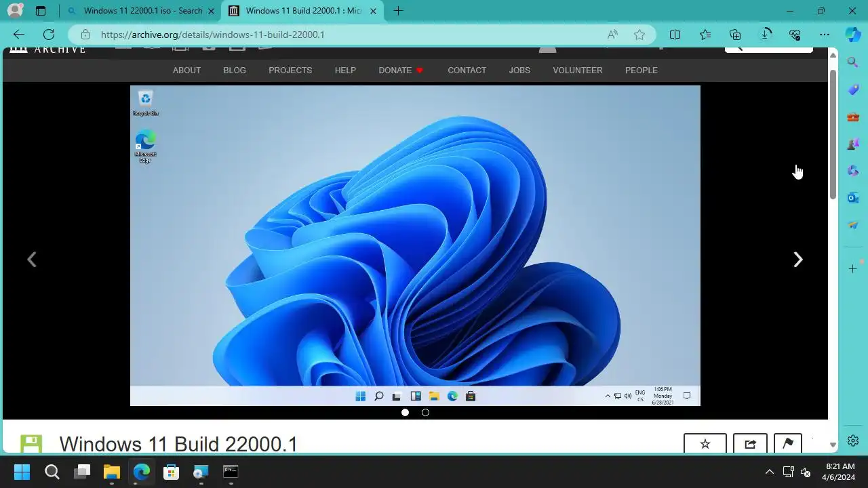Viewport: 868px width, 488px height.
Task: Open Edge Settings and more menu
Action: tap(825, 35)
